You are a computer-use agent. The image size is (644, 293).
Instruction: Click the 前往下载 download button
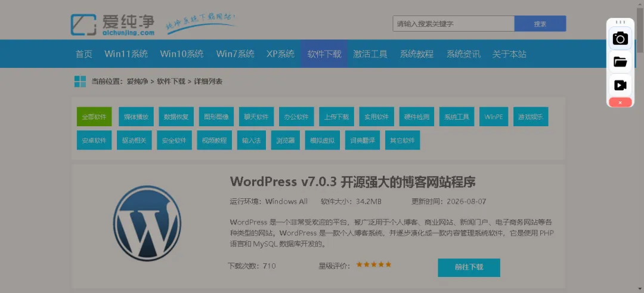[x=469, y=267]
